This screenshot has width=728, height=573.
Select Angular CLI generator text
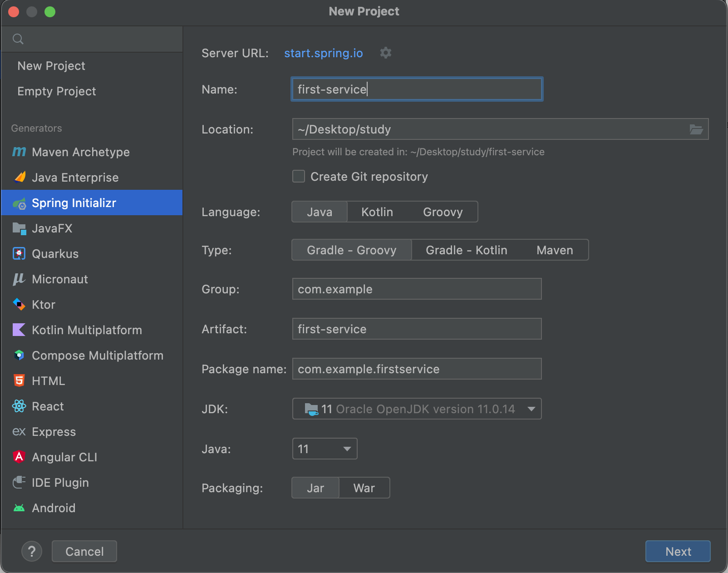click(x=64, y=457)
